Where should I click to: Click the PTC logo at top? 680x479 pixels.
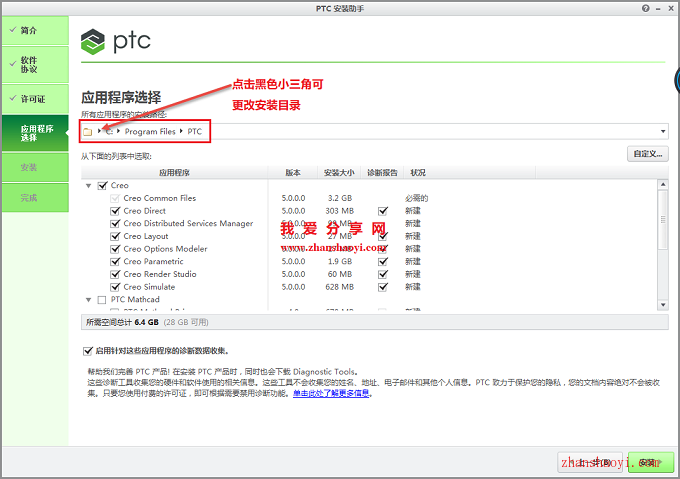point(115,42)
